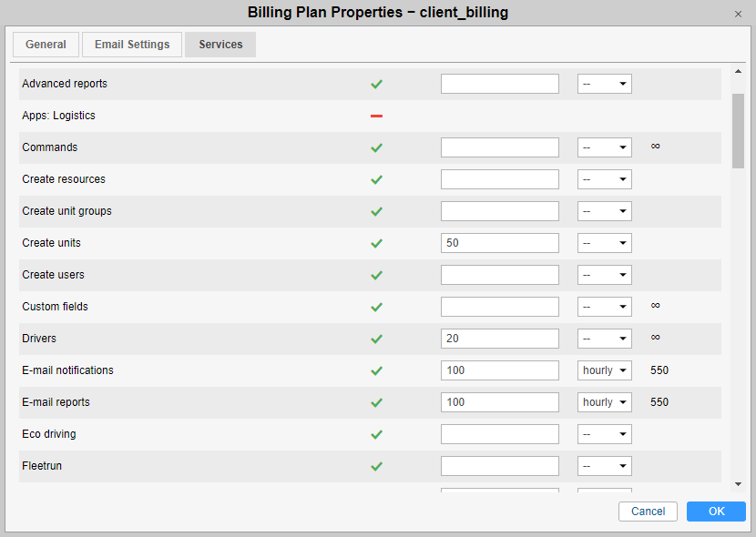Toggle the Create resources service checkmark
756x537 pixels.
coord(376,179)
